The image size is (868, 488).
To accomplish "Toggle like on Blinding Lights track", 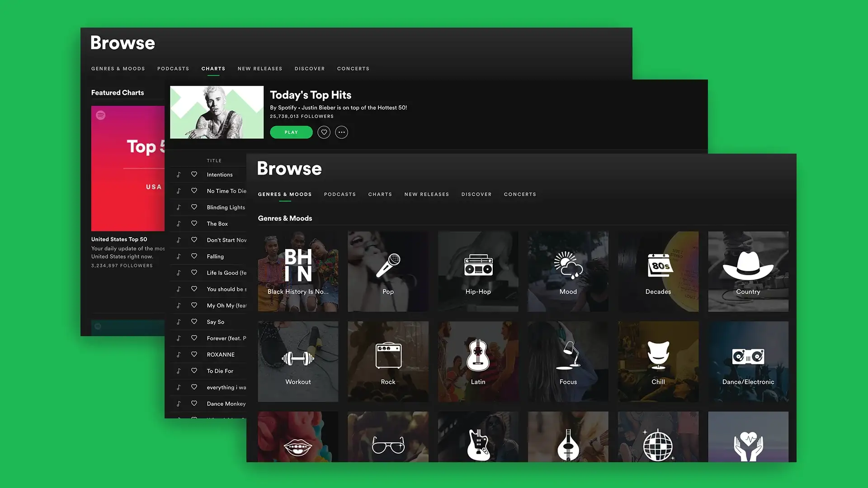I will 194,207.
